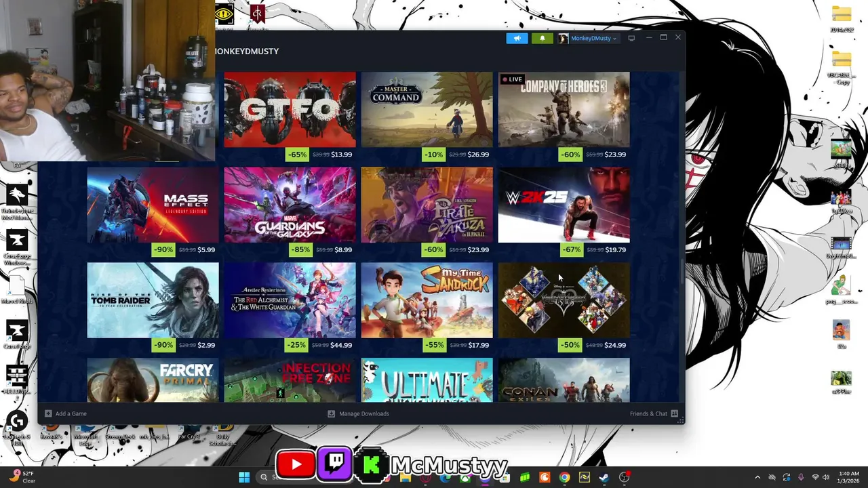Image resolution: width=868 pixels, height=488 pixels.
Task: Click the $13.99 GTFO price
Action: (x=341, y=155)
